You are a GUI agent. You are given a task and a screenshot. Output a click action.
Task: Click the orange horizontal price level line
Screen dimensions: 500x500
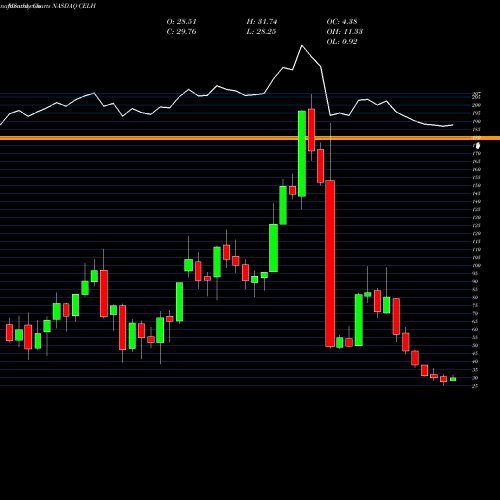(250, 138)
